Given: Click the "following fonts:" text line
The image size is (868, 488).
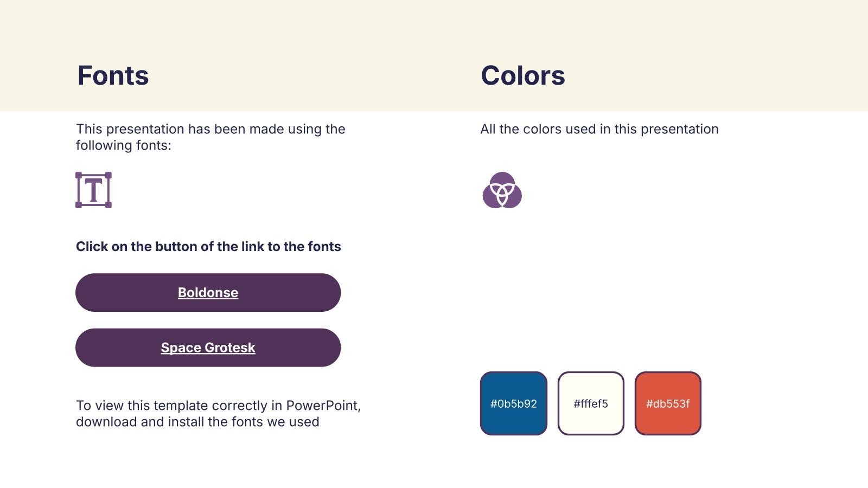Looking at the screenshot, I should [124, 145].
